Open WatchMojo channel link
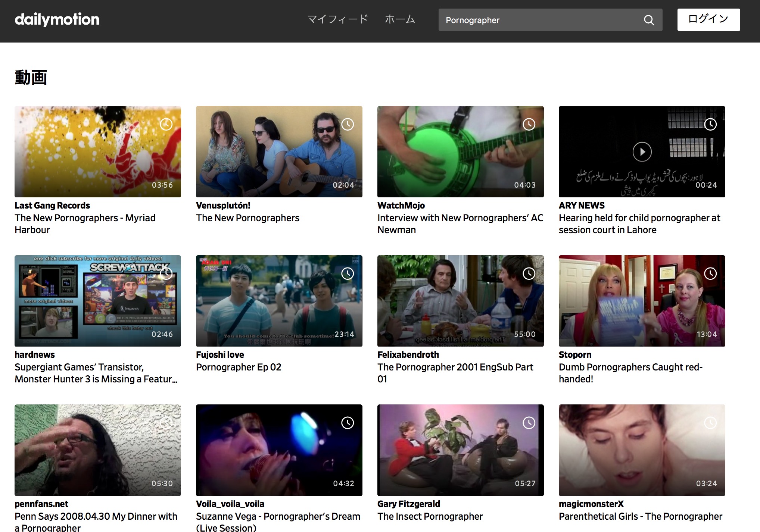Screen dimensions: 760x532 tap(401, 206)
